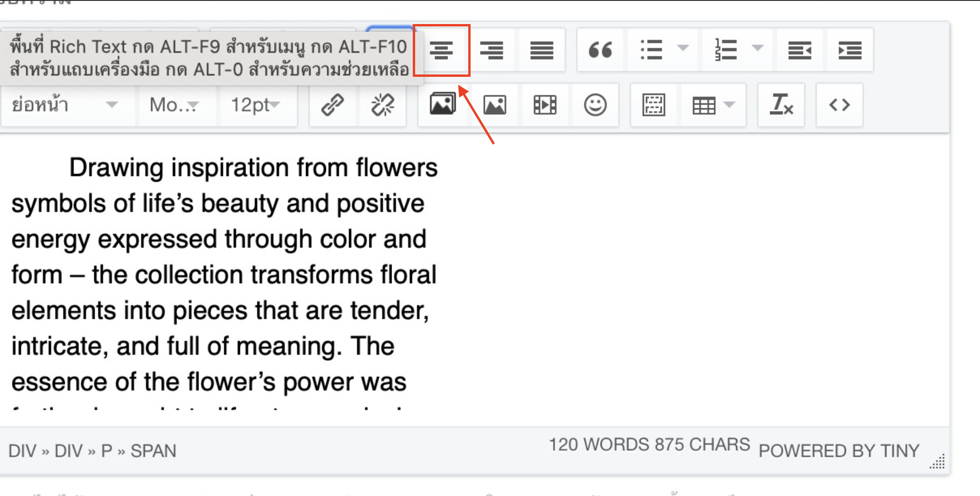Screen dimensions: 980x496
Task: Click the remove link icon
Action: click(x=383, y=105)
